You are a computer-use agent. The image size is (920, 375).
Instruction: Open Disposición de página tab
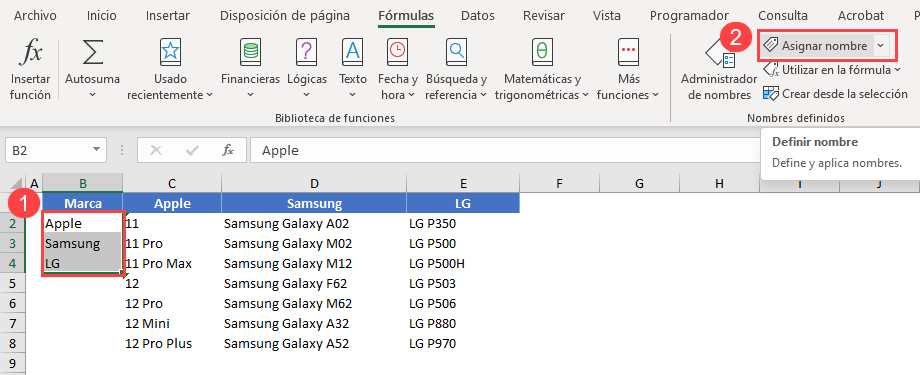point(285,16)
